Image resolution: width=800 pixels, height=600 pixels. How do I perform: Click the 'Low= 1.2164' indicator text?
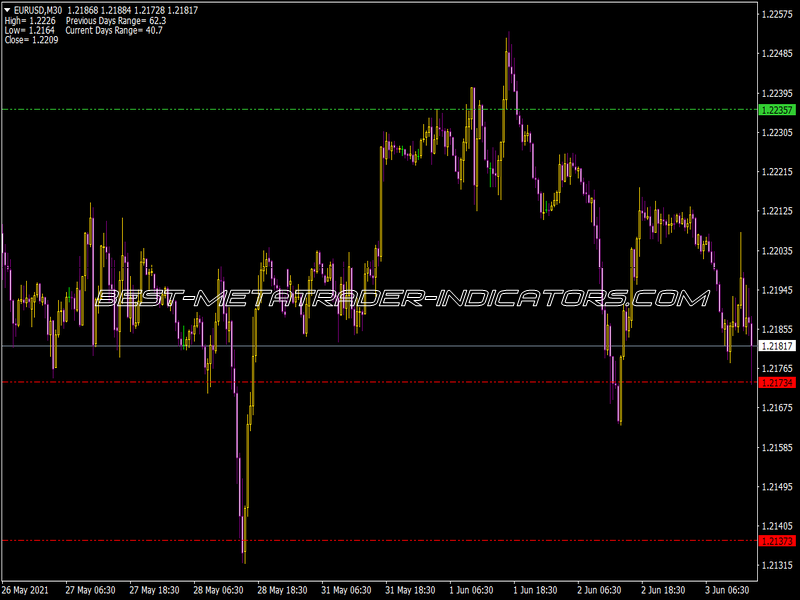(29, 31)
